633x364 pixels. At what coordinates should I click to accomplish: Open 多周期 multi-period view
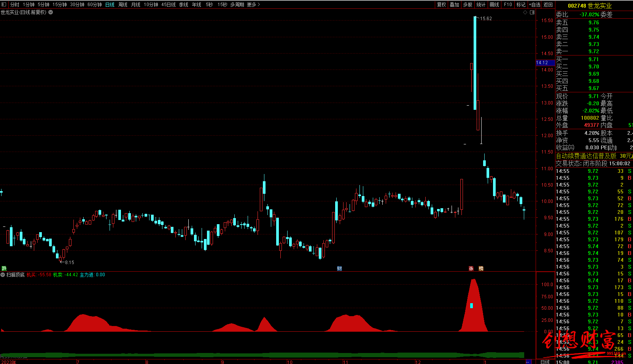[x=237, y=5]
